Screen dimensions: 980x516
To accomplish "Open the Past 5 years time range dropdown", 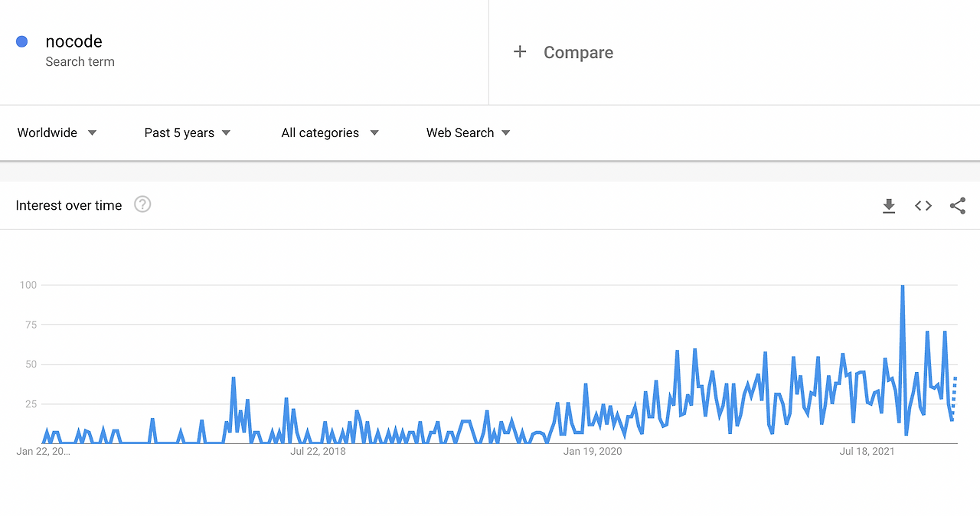I will point(188,132).
